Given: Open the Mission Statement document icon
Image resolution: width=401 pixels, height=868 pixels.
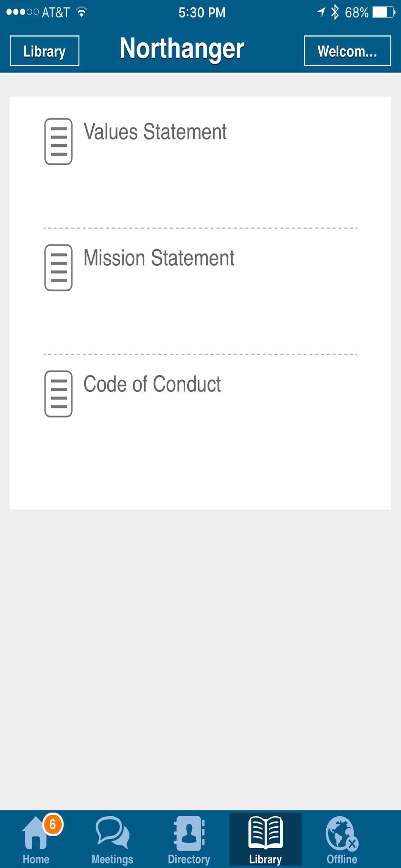Looking at the screenshot, I should tap(58, 268).
